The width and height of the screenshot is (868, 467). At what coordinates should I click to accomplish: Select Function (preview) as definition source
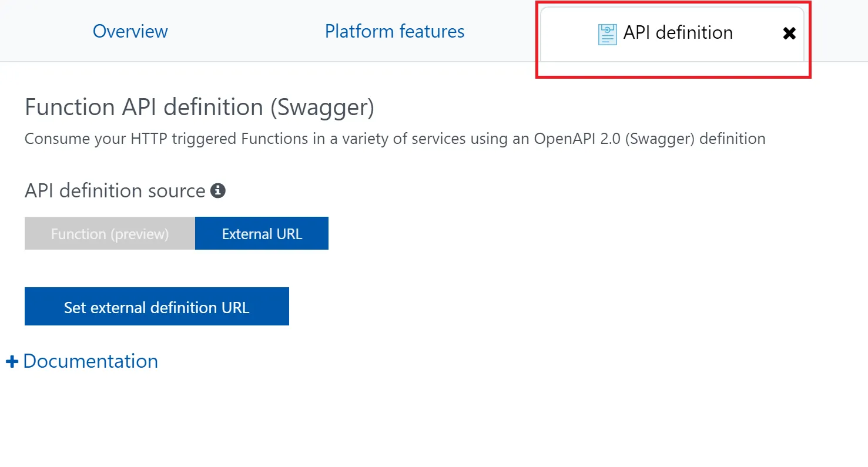[110, 234]
